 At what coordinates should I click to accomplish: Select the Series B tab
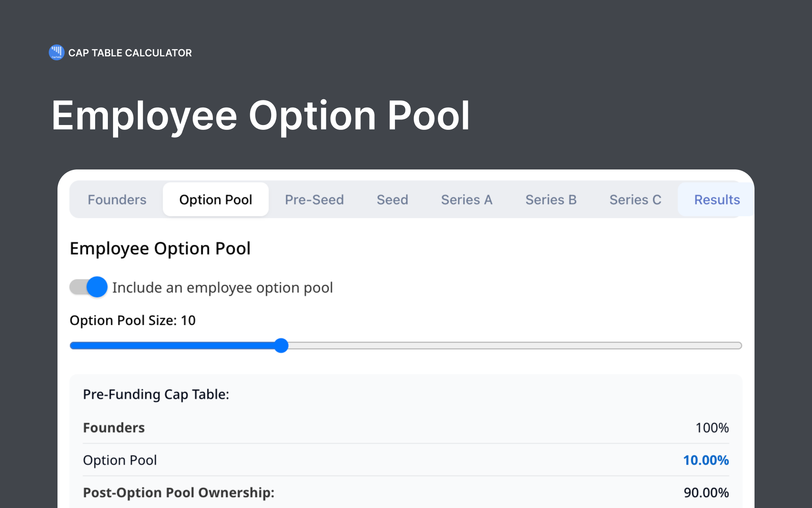(x=551, y=200)
